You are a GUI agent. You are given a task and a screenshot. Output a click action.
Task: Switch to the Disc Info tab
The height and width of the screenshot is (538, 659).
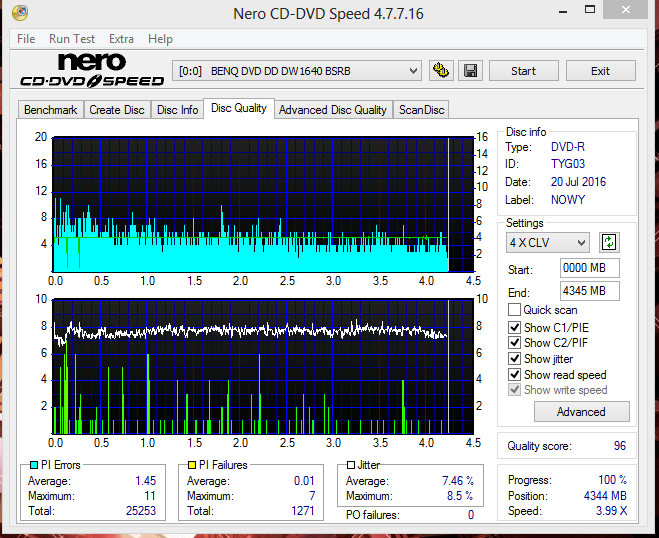[x=177, y=110]
